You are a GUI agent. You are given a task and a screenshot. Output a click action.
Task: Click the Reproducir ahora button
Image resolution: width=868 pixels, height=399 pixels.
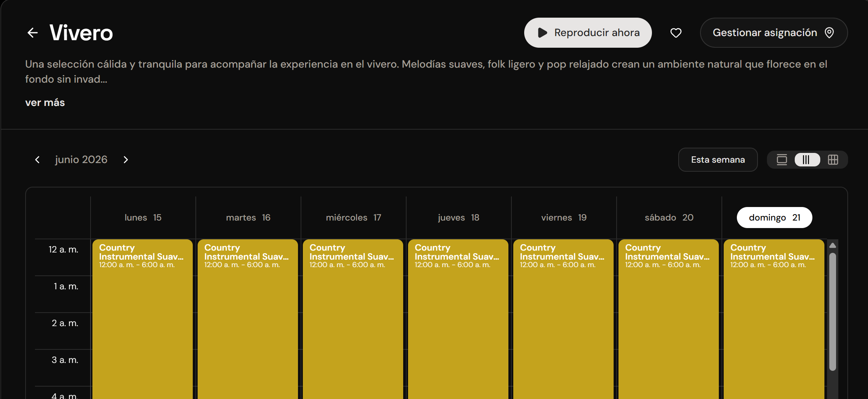pyautogui.click(x=588, y=33)
